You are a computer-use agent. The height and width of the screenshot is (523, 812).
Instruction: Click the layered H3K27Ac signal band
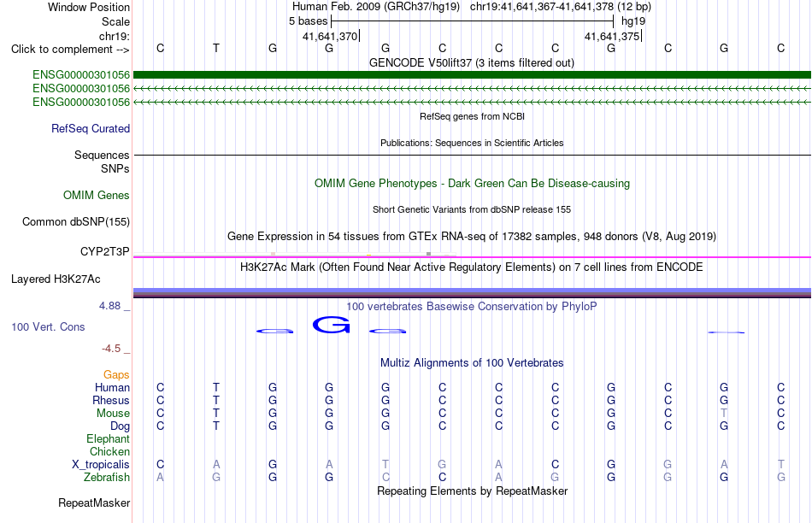click(472, 292)
